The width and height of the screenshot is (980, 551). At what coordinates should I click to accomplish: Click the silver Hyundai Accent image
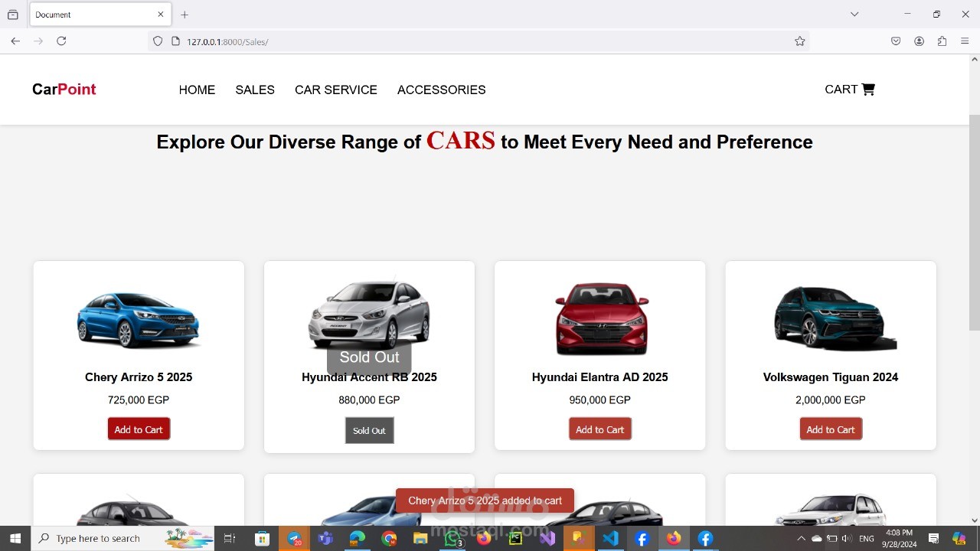tap(369, 314)
